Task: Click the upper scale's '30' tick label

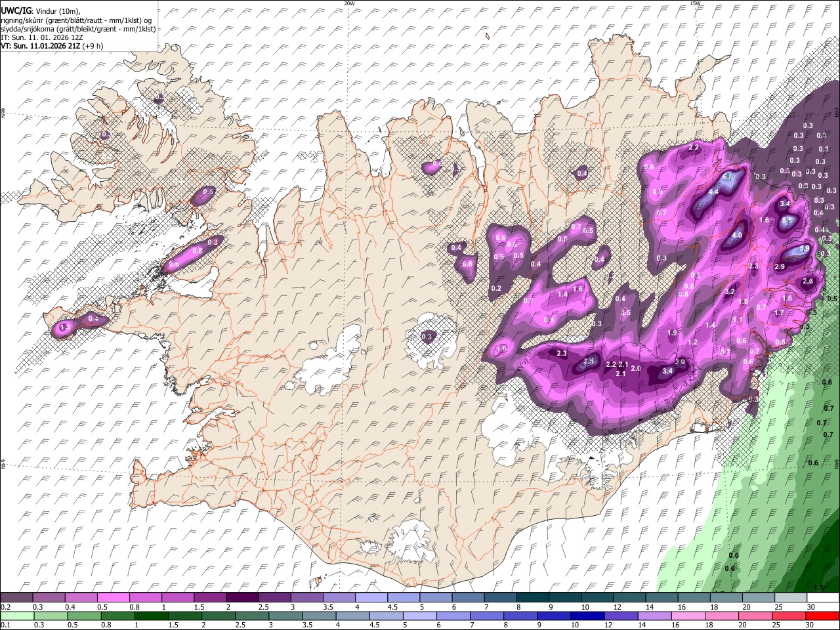Action: coord(811,607)
